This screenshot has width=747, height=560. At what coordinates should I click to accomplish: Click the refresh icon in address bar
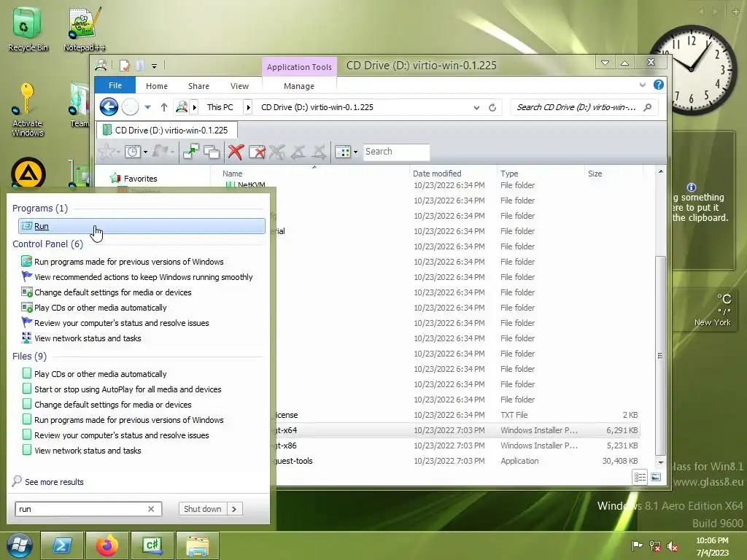492,108
